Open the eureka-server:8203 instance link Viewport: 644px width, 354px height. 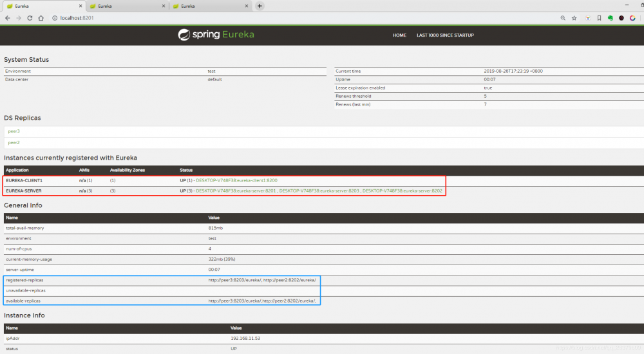click(x=319, y=191)
